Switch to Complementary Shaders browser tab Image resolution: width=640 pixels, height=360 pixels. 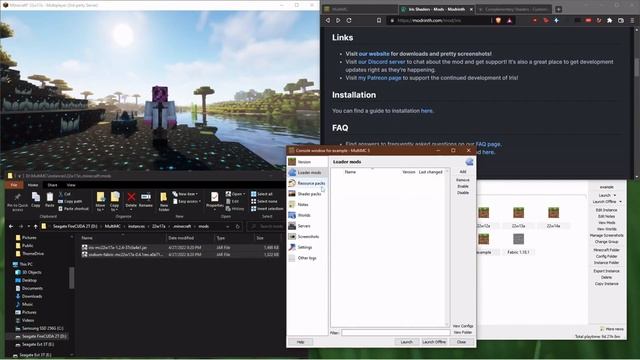[513, 9]
